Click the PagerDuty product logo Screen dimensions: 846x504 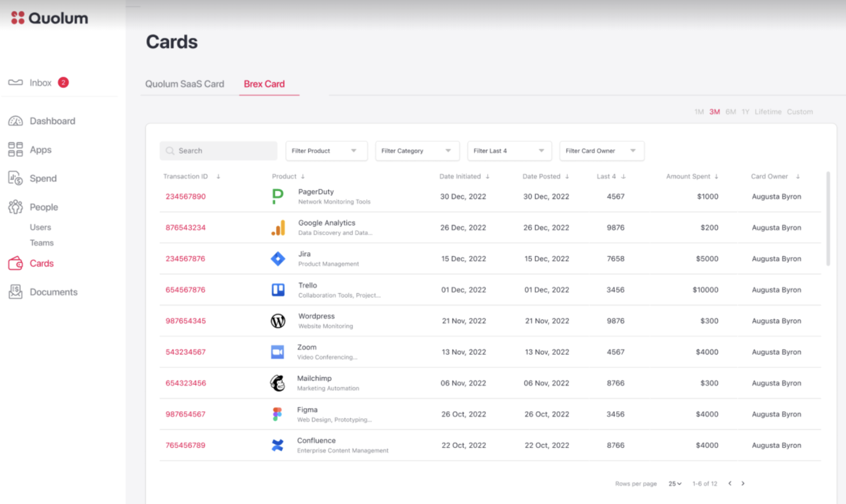[278, 196]
